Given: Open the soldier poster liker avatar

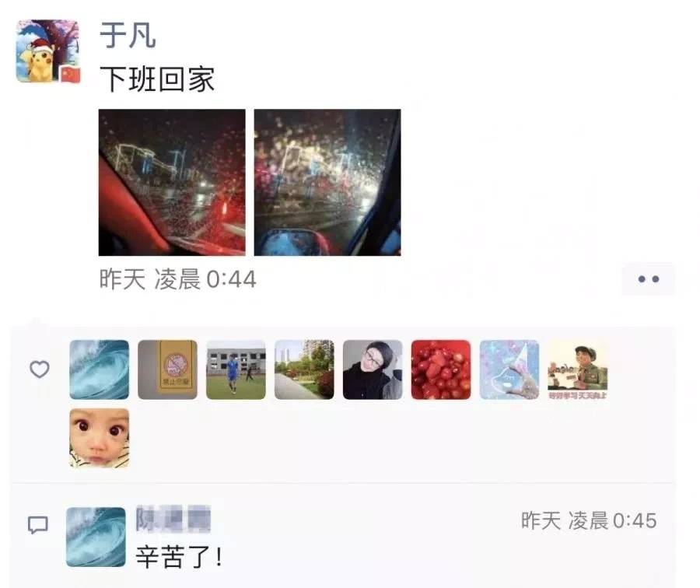Looking at the screenshot, I should pyautogui.click(x=577, y=369).
